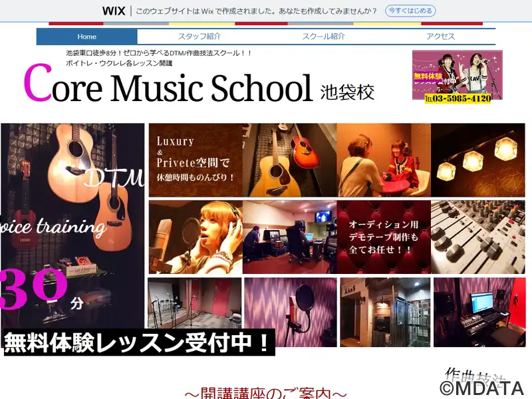The width and height of the screenshot is (532, 399).
Task: Click the オーディション用デモテープ制作 tile
Action: (x=384, y=237)
